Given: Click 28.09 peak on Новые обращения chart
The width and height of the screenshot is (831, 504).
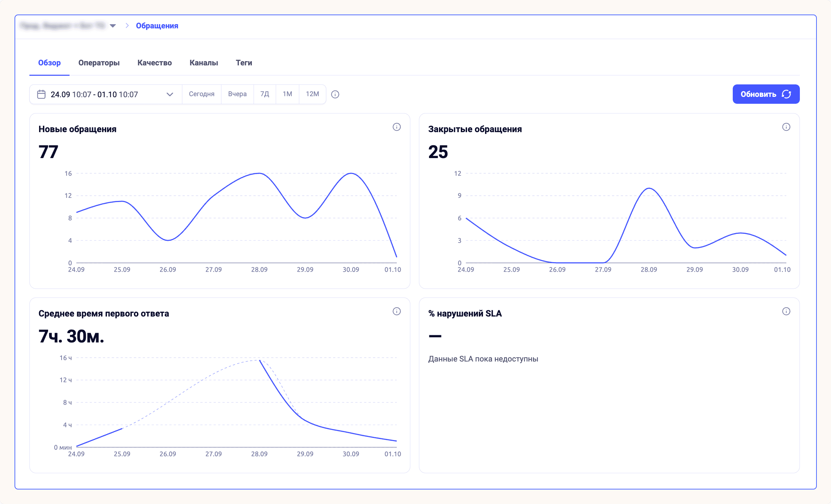Looking at the screenshot, I should pyautogui.click(x=259, y=173).
